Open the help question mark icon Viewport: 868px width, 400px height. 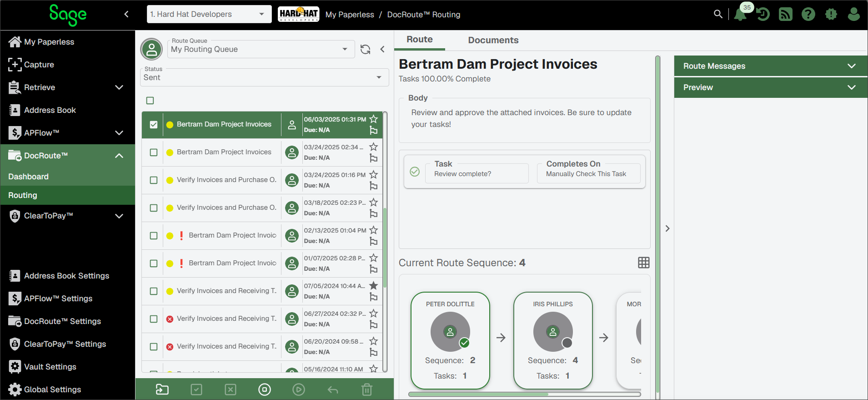(808, 14)
